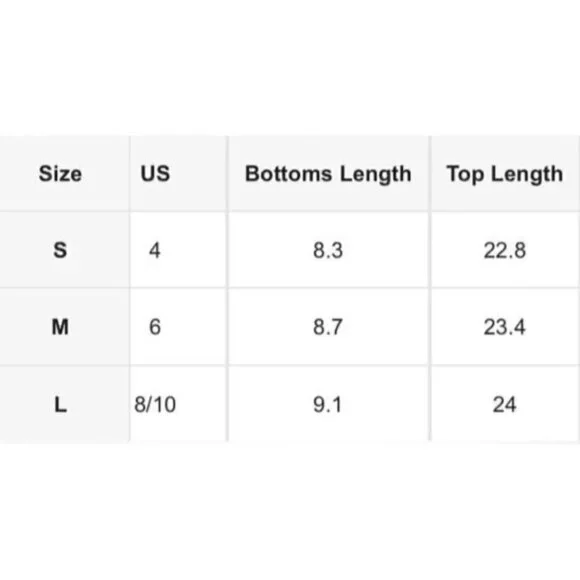Select the US column header

coord(155,173)
